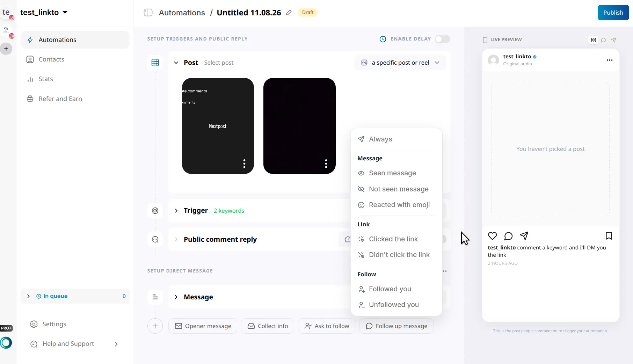Like the preview post with heart icon
633x364 pixels.
point(492,236)
